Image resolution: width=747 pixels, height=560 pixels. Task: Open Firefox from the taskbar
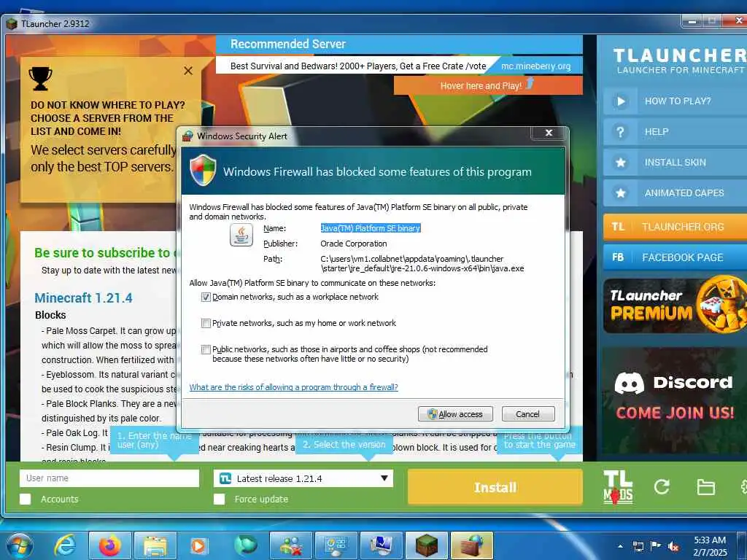109,545
